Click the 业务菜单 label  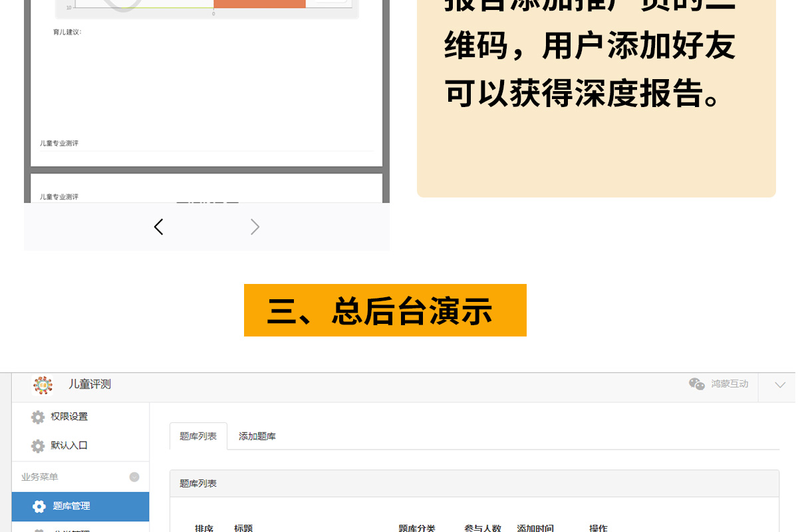[40, 477]
